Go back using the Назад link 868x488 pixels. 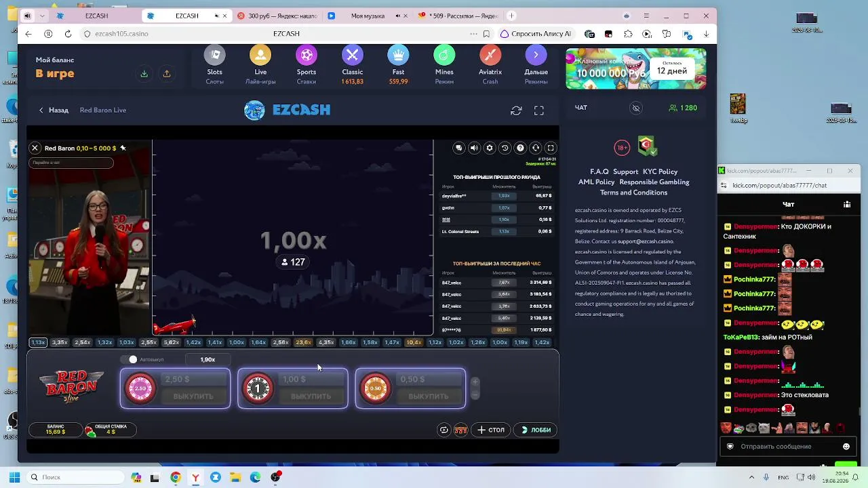click(x=54, y=110)
